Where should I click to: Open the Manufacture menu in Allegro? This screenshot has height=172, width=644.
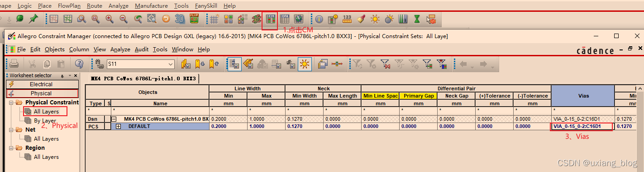pos(151,6)
